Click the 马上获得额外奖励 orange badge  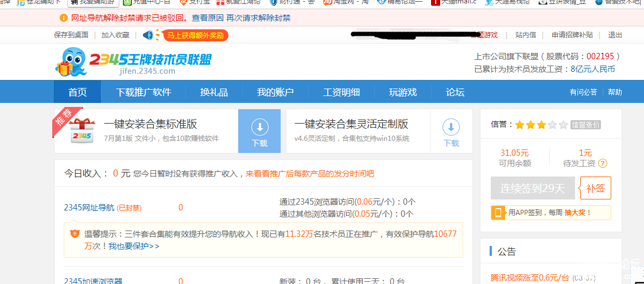click(196, 36)
